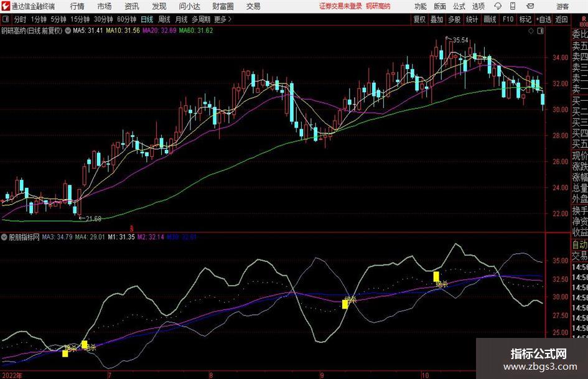
Task: Click the 自动 label in right panel
Action: pos(580,245)
